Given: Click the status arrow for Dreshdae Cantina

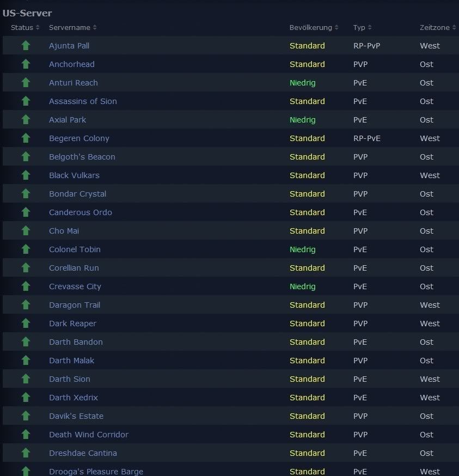Looking at the screenshot, I should tap(26, 453).
